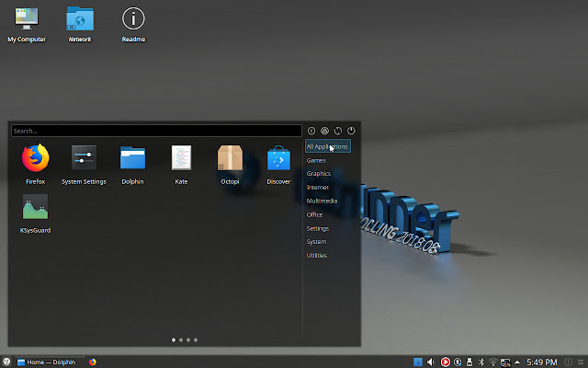Viewport: 588px width, 368px height.
Task: Go to second launcher page dot
Action: [181, 339]
